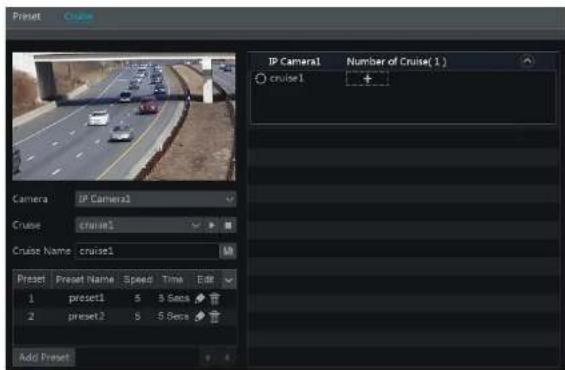The height and width of the screenshot is (370, 565).
Task: Edit preset2 with pencil icon
Action: coord(200,317)
